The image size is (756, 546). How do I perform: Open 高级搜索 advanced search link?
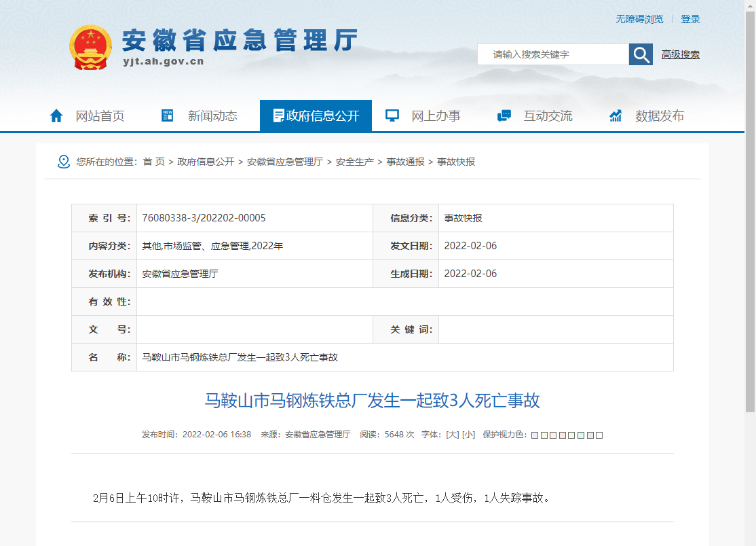tap(680, 54)
